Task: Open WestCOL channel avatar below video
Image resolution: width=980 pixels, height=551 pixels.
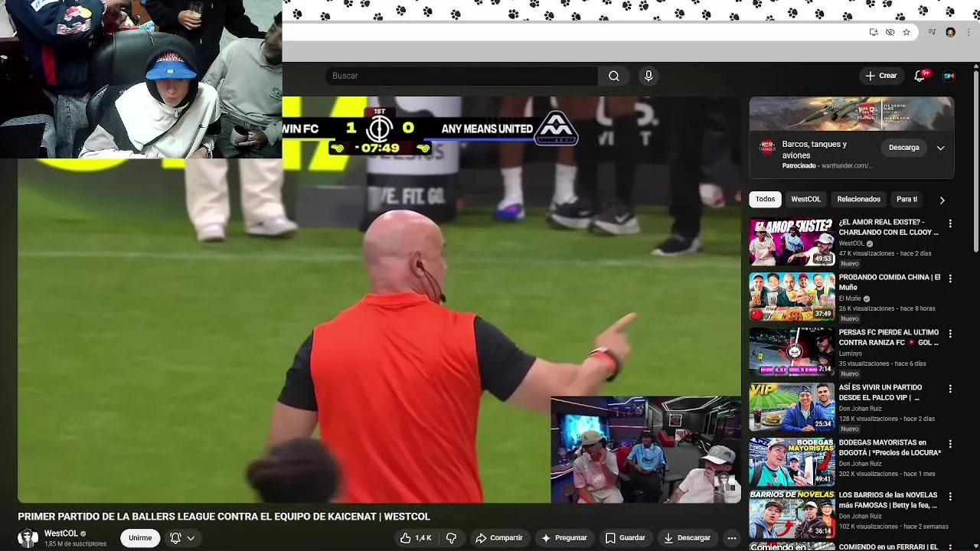Action: click(28, 538)
